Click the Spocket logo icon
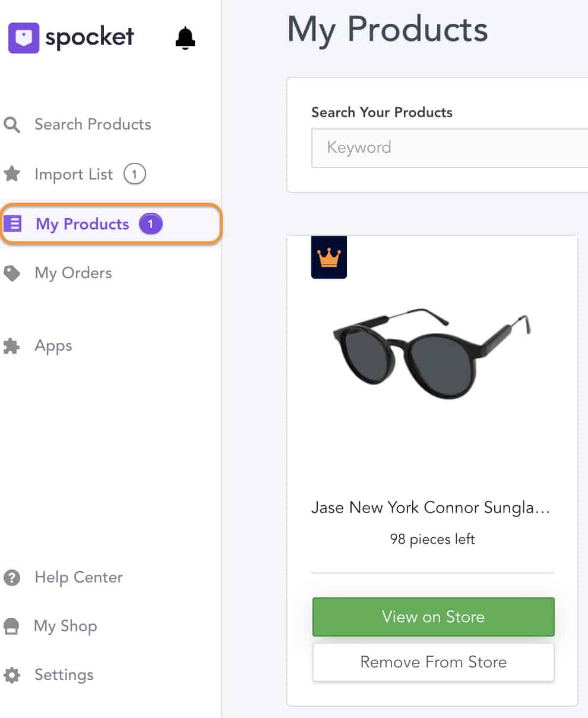This screenshot has height=718, width=588. point(24,37)
